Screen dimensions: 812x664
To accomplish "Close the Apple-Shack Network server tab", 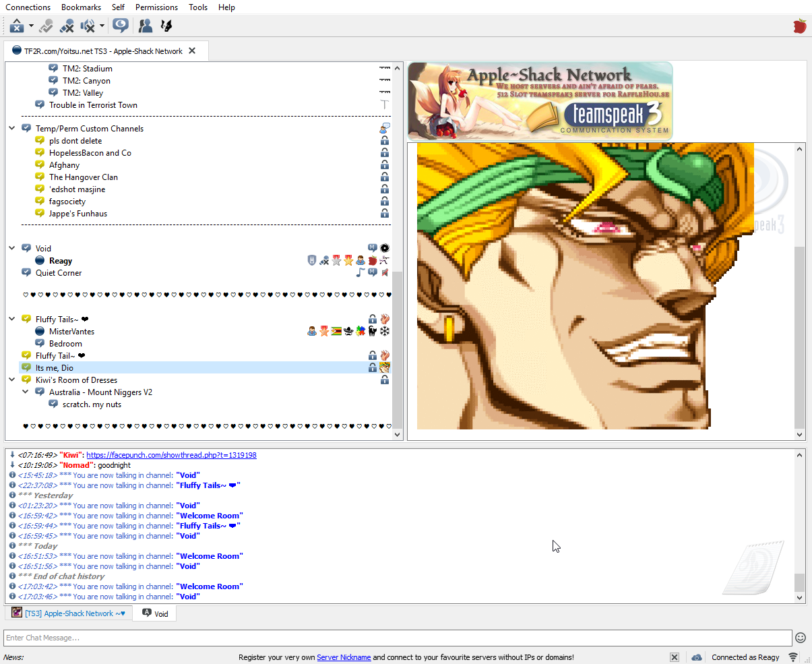I will tap(192, 51).
